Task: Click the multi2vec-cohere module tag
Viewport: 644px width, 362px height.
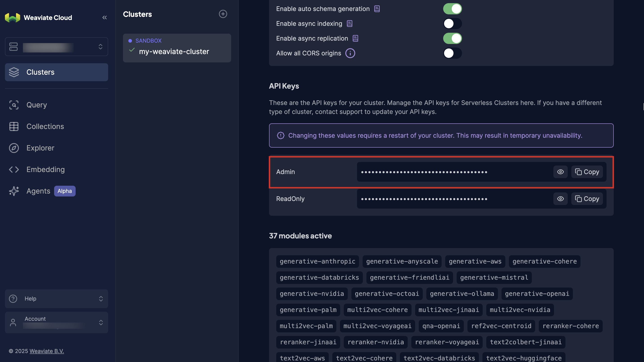Action: click(377, 310)
